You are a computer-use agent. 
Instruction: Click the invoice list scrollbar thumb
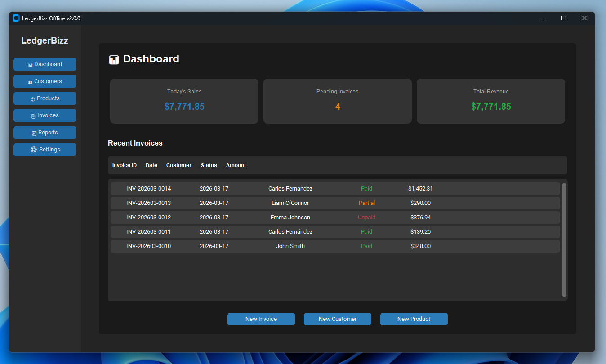[x=564, y=240]
